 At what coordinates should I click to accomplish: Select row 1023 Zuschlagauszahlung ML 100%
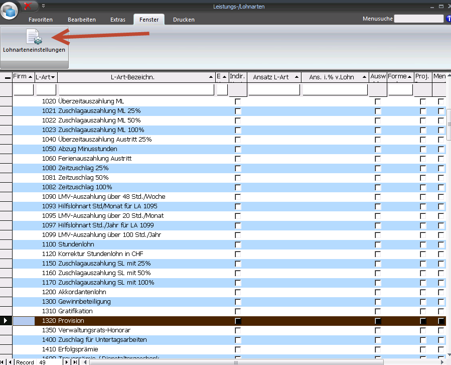229,130
